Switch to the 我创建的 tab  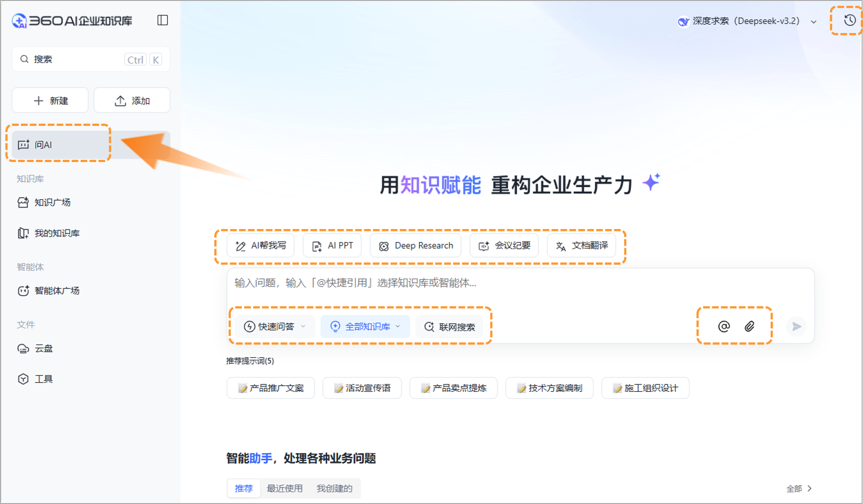tap(334, 488)
